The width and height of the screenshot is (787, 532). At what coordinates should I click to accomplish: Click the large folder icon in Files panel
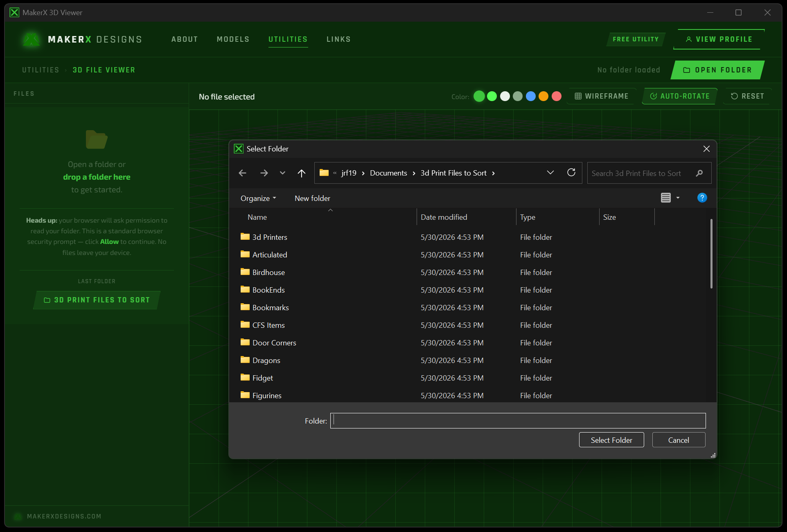(97, 140)
